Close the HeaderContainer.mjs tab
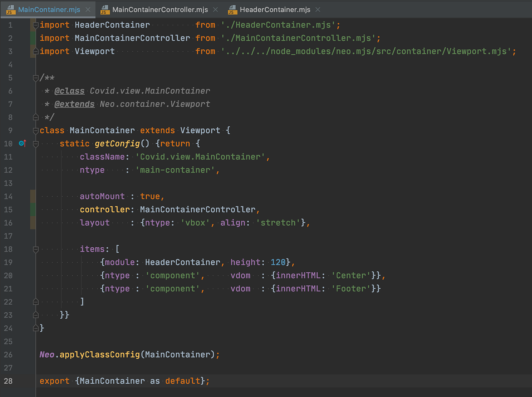Viewport: 532px width, 397px height. coord(318,9)
